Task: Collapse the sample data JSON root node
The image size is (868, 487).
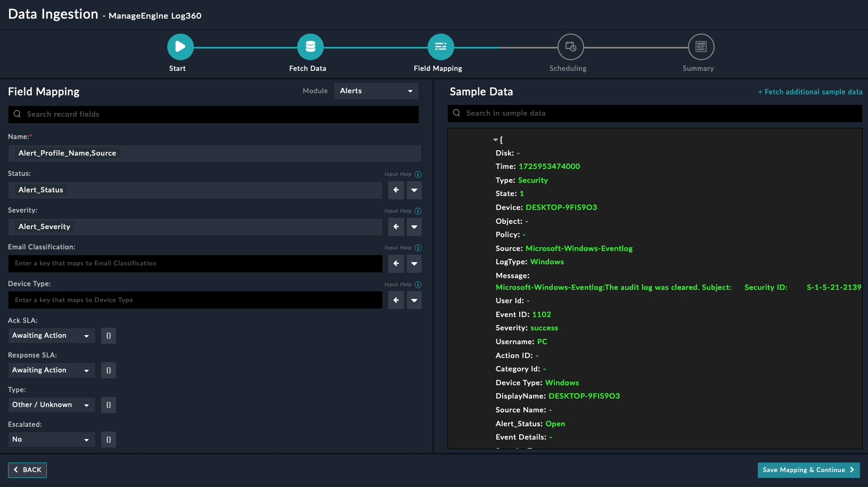Action: coord(495,140)
